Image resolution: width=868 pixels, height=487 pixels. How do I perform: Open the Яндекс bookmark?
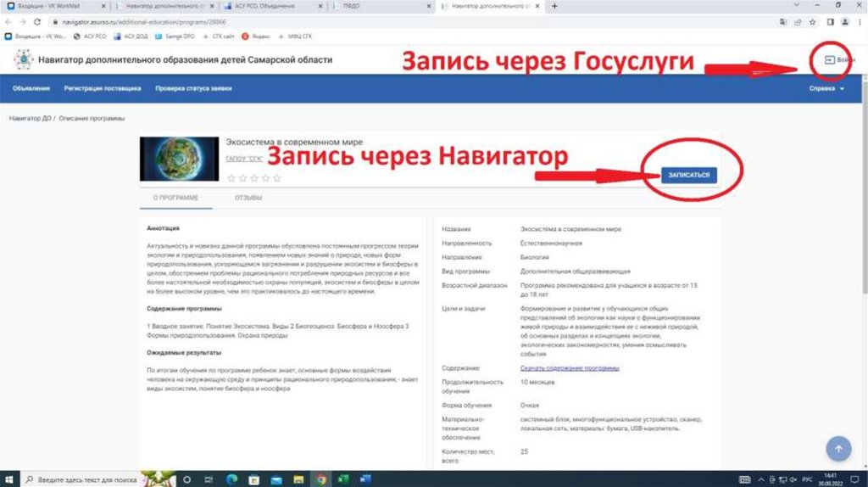click(x=256, y=36)
